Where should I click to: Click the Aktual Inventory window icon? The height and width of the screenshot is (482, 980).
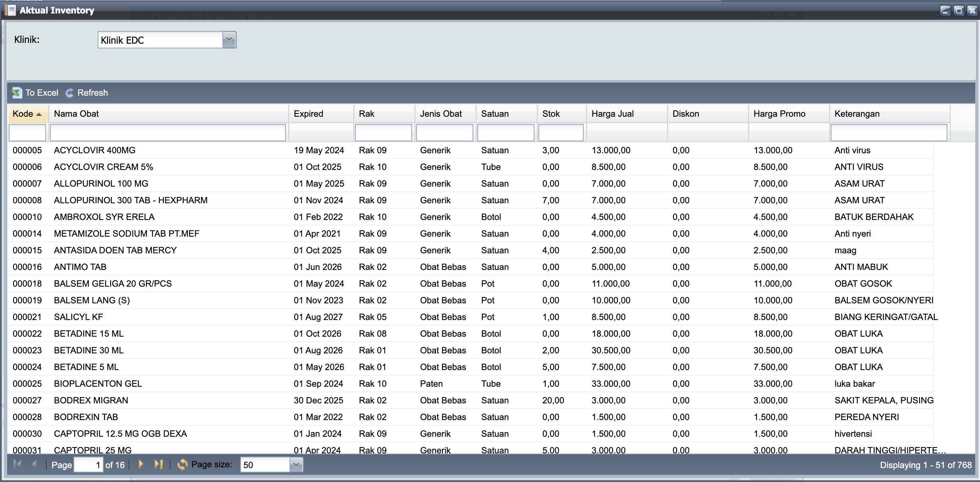coord(10,10)
